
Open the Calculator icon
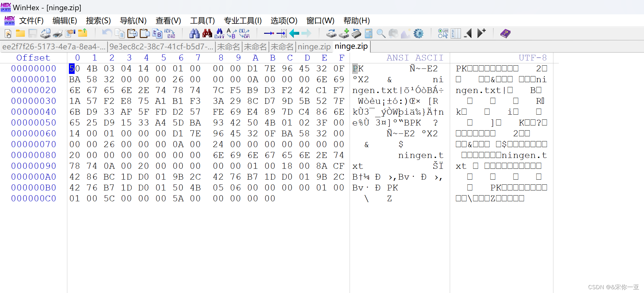point(369,33)
